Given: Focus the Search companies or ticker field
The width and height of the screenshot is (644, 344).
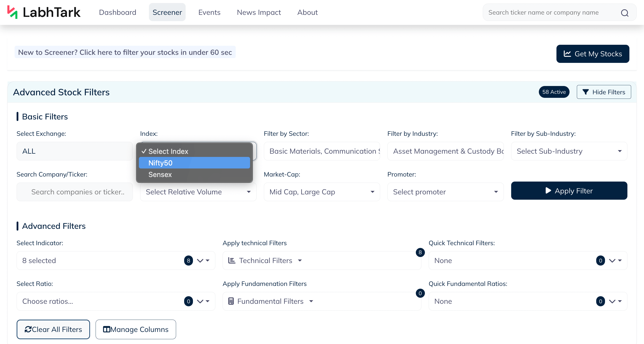Looking at the screenshot, I should [x=75, y=192].
